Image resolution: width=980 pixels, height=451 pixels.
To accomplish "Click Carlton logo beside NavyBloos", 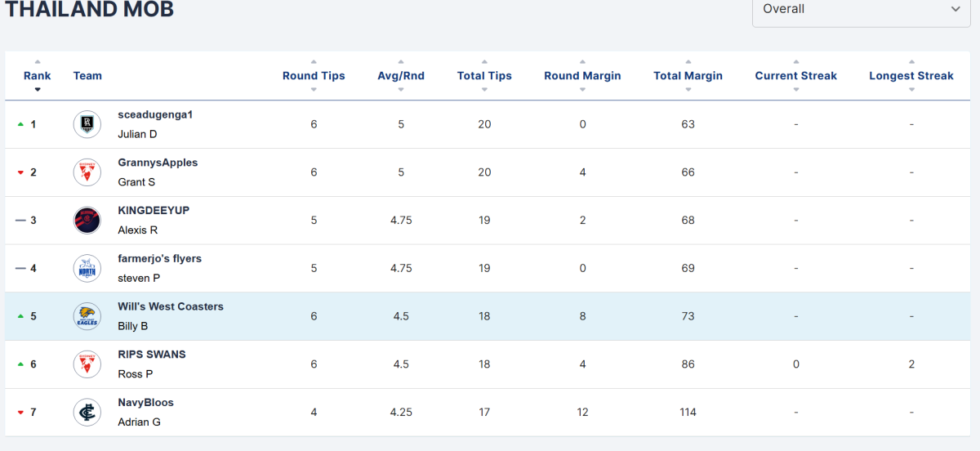I will 87,413.
